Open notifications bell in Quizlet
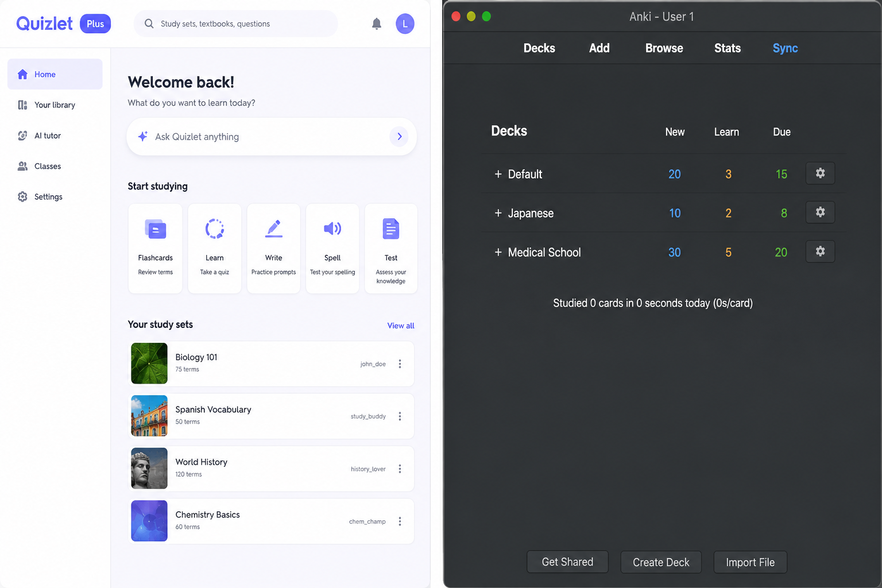 [x=377, y=24]
